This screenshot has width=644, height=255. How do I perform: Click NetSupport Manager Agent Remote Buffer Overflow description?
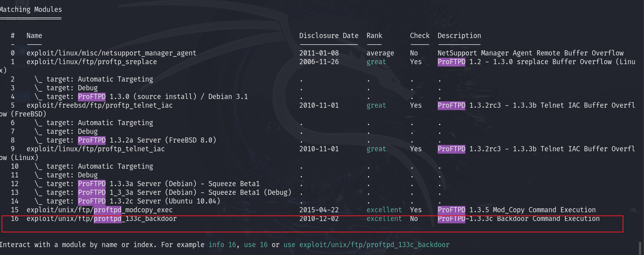[x=531, y=53]
